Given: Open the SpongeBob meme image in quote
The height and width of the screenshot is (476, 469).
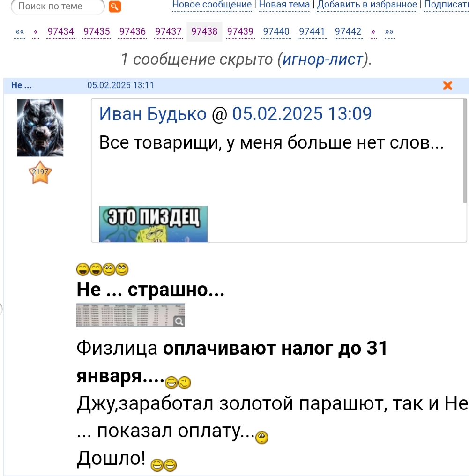Looking at the screenshot, I should tap(153, 224).
